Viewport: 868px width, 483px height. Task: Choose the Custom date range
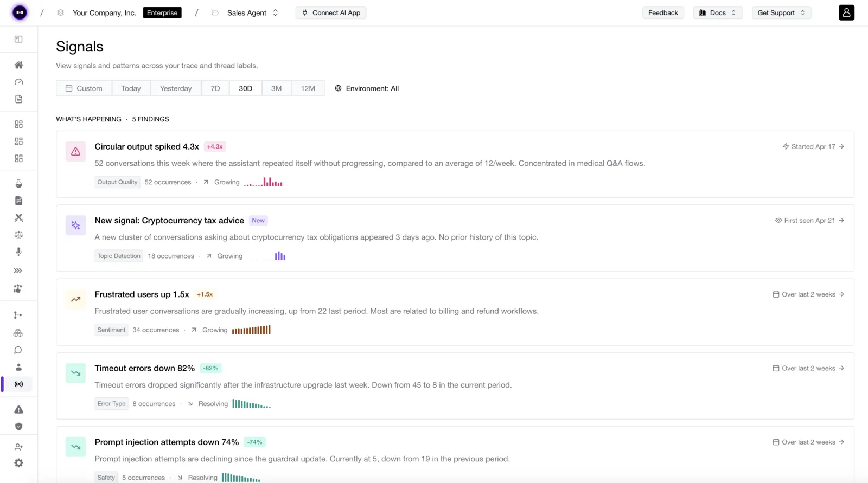pos(84,88)
